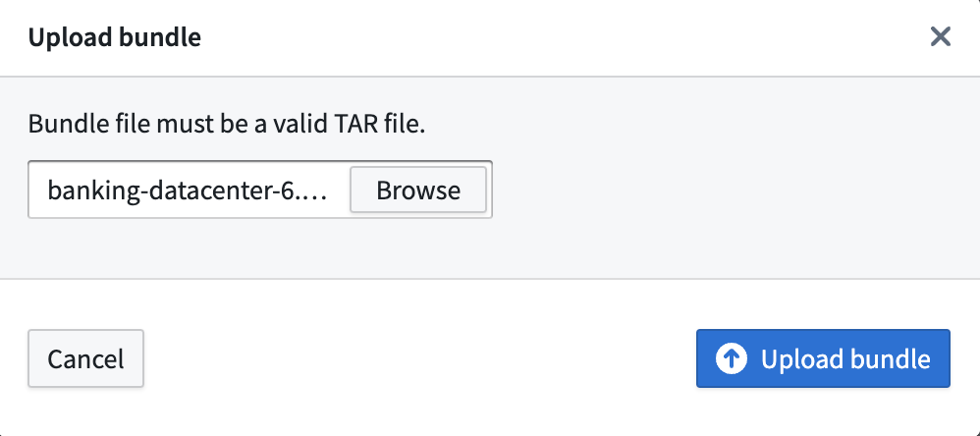Image resolution: width=980 pixels, height=436 pixels.
Task: Hit the circular arrow icon in blue button
Action: click(732, 358)
